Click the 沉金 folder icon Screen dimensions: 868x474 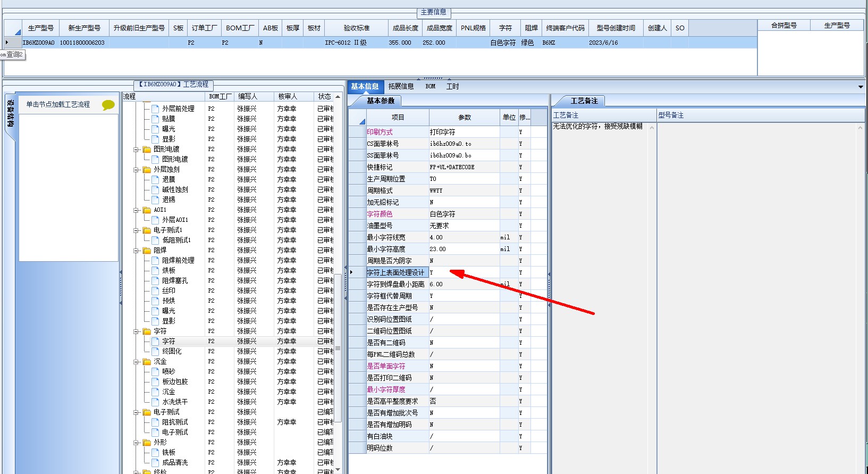(147, 362)
